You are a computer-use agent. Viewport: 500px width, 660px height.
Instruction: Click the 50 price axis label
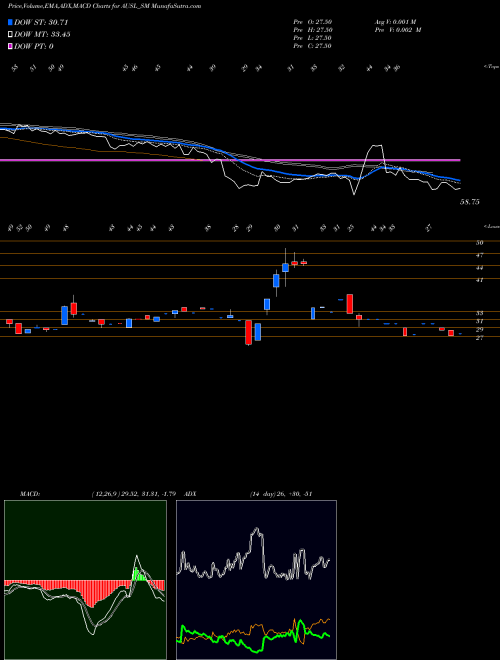[480, 242]
